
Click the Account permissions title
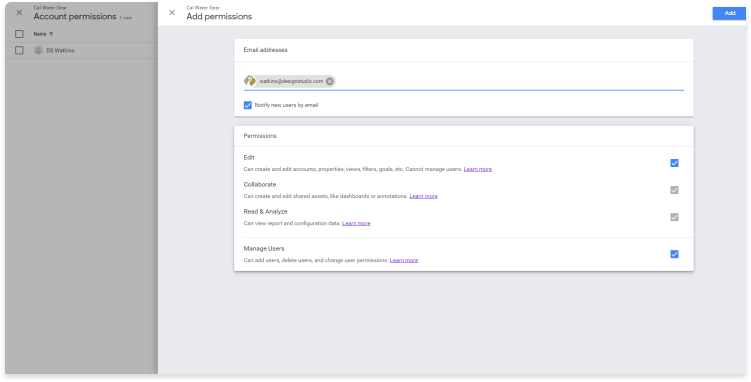(75, 16)
